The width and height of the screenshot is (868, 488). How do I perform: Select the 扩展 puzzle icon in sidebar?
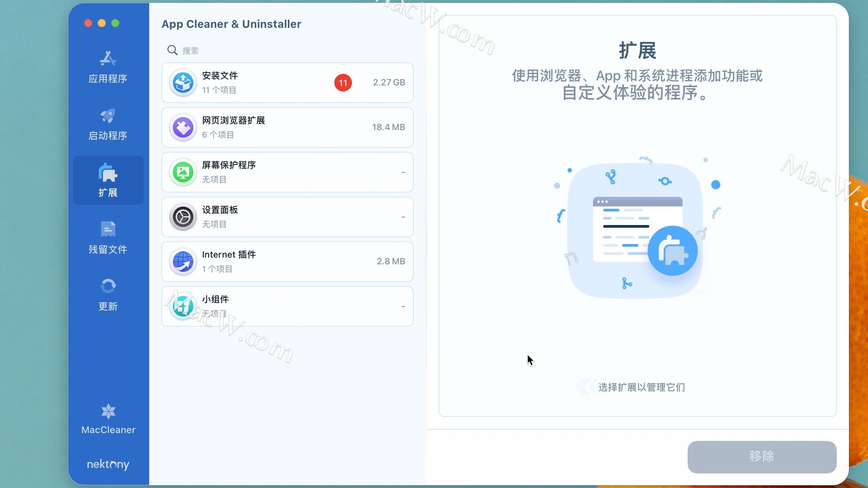(x=108, y=173)
